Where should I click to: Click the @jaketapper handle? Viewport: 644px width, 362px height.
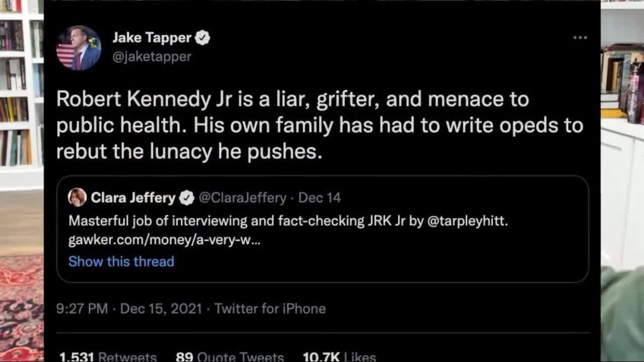click(151, 56)
